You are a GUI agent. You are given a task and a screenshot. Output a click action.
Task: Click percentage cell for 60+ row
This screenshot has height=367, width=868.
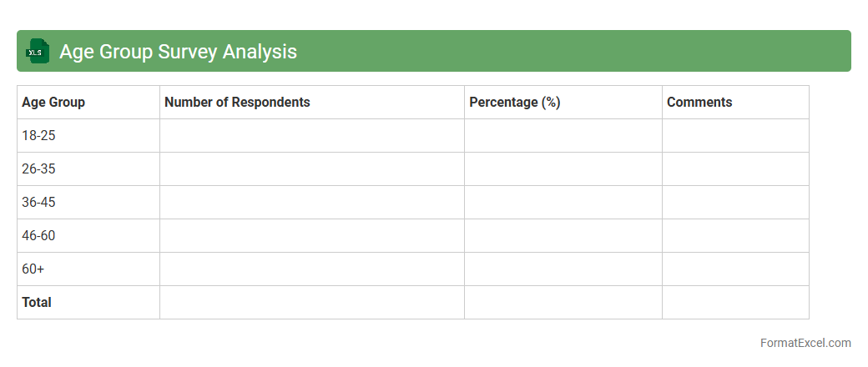[563, 269]
